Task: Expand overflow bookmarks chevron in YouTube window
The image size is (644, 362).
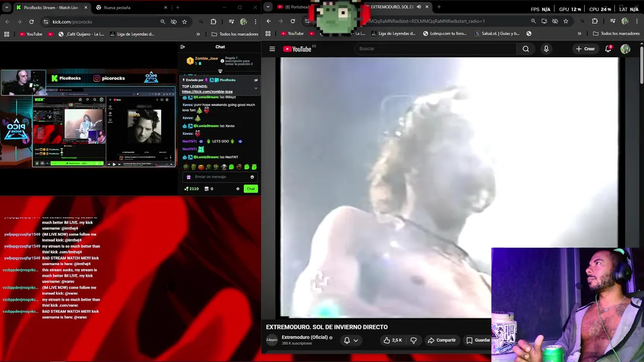Action: tap(579, 34)
